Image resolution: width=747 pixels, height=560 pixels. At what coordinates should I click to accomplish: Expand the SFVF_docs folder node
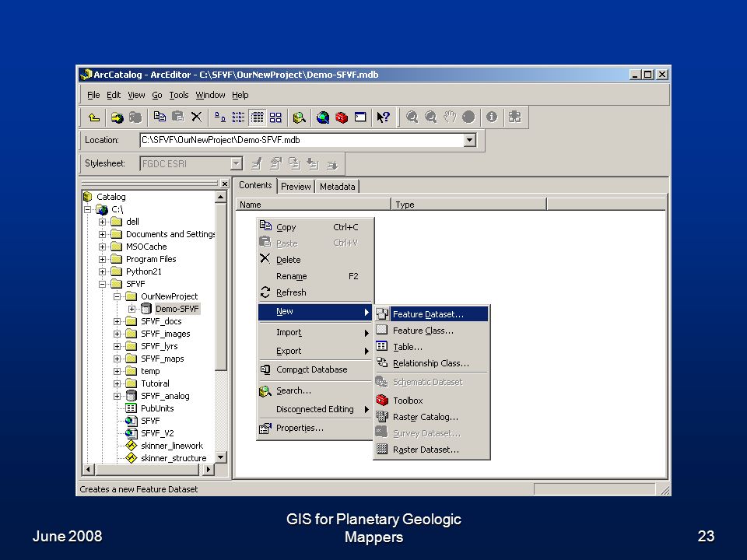(x=117, y=321)
